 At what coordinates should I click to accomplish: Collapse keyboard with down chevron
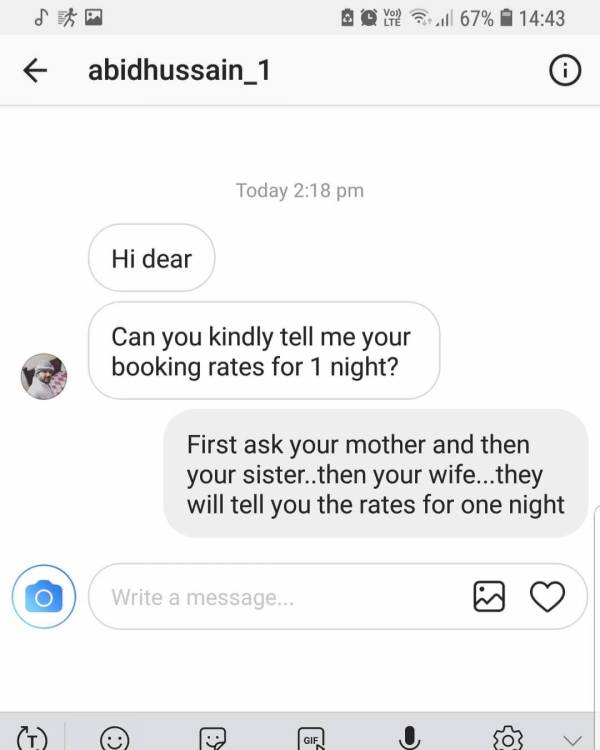click(x=572, y=741)
